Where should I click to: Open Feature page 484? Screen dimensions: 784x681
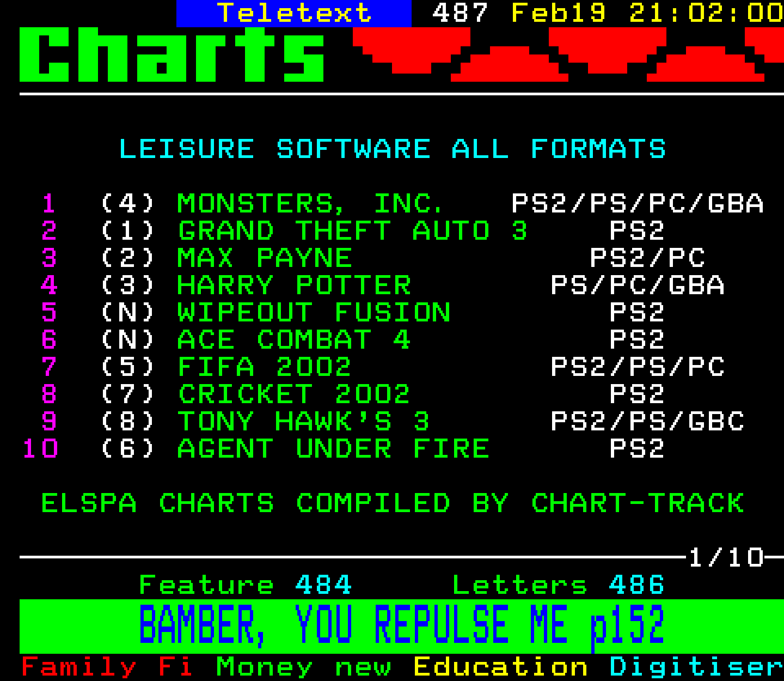pyautogui.click(x=245, y=585)
